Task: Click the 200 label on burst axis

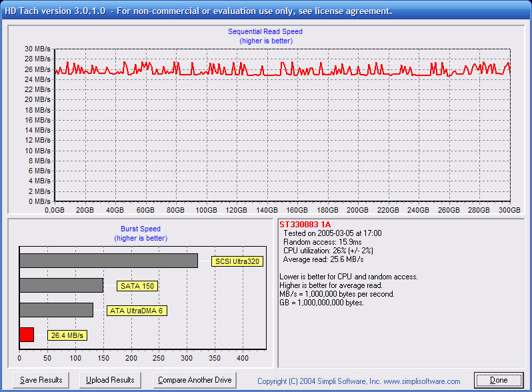Action: tap(131, 358)
